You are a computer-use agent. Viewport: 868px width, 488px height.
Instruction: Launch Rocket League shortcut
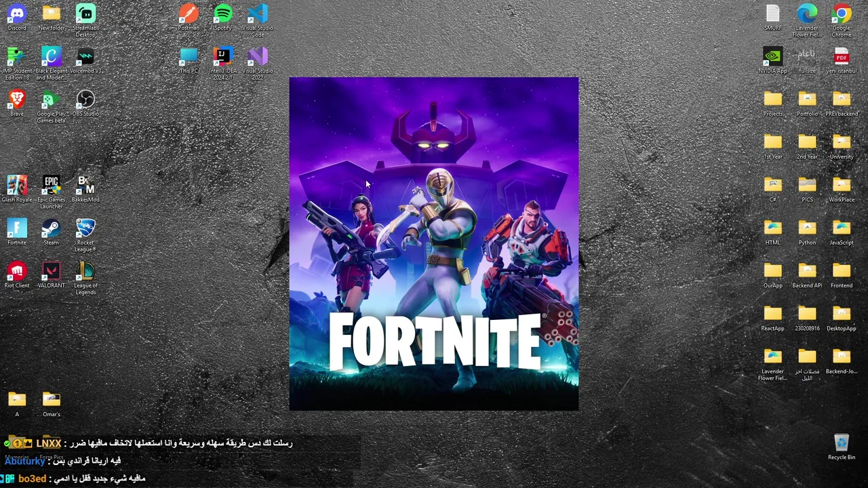(85, 235)
